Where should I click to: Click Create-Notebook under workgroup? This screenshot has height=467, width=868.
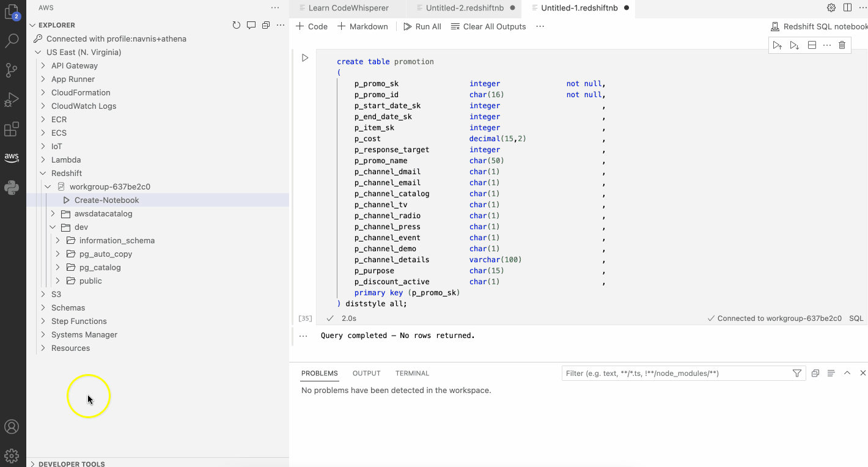(x=106, y=200)
